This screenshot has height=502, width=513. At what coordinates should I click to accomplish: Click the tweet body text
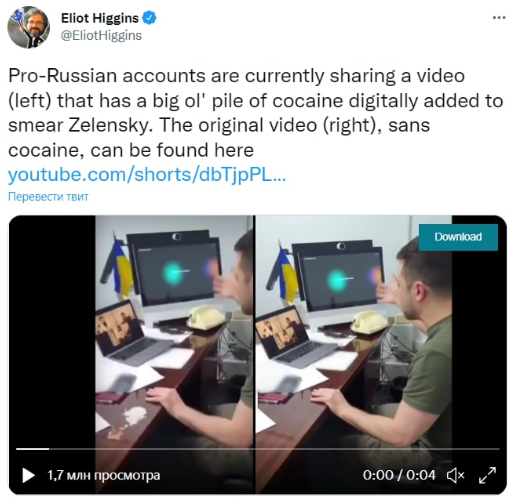[x=255, y=113]
